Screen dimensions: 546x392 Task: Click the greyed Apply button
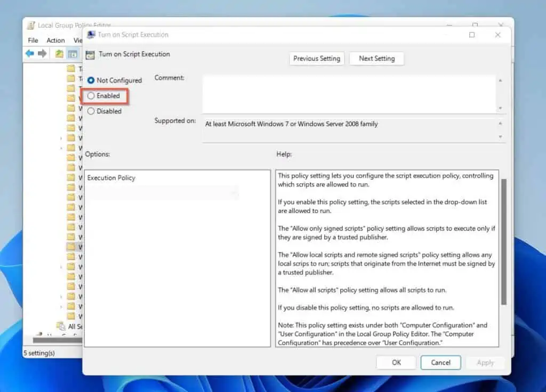[485, 362]
